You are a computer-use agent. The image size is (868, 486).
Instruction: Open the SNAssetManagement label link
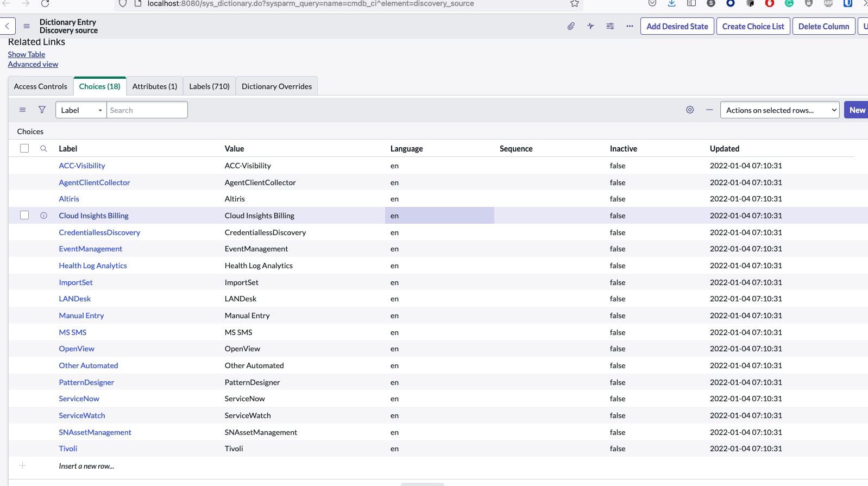tap(95, 432)
